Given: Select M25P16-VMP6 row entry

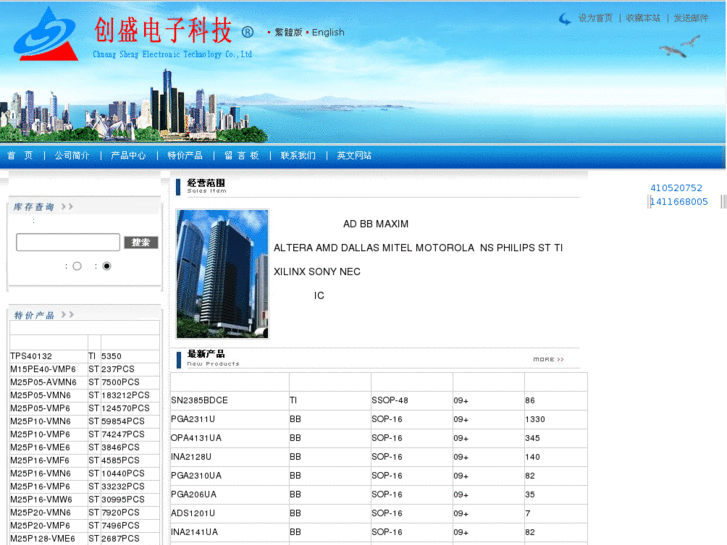Looking at the screenshot, I should point(40,486).
